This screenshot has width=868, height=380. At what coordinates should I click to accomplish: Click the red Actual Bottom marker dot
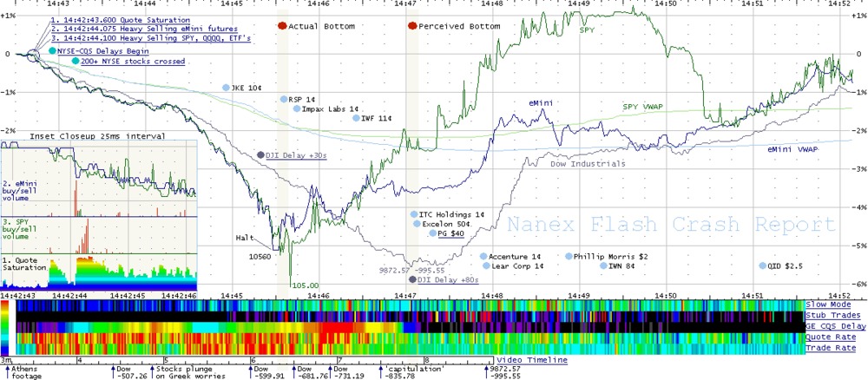(281, 27)
